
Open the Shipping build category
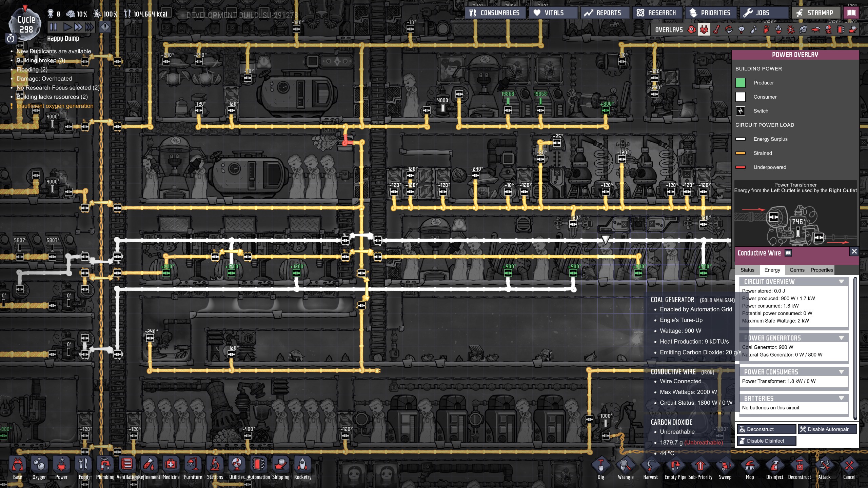click(281, 468)
